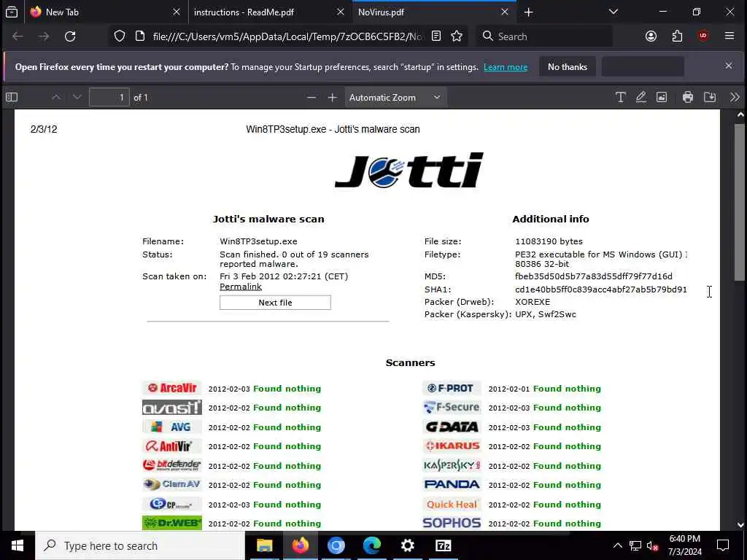Image resolution: width=747 pixels, height=560 pixels.
Task: Dismiss the startup notification bar
Action: (729, 66)
